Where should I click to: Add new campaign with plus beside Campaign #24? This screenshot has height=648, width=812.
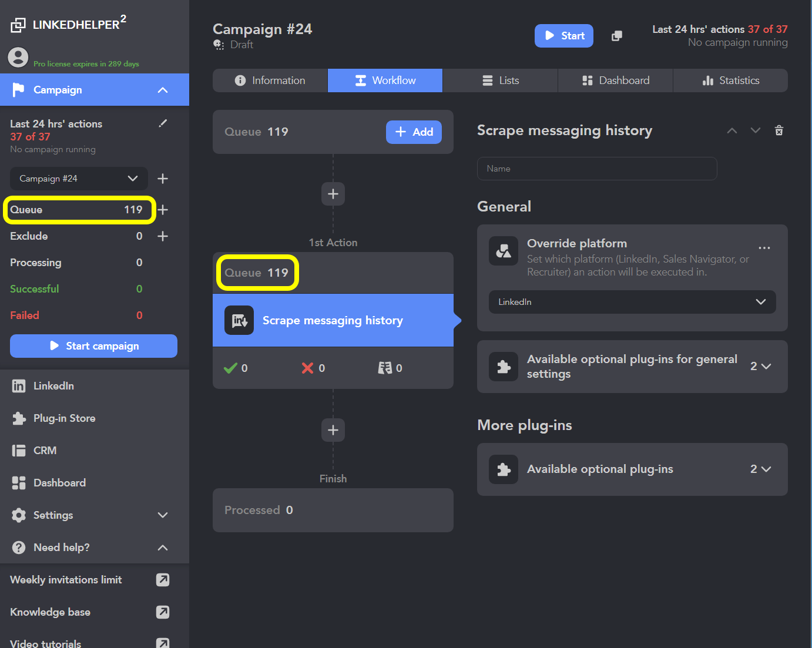(x=163, y=179)
